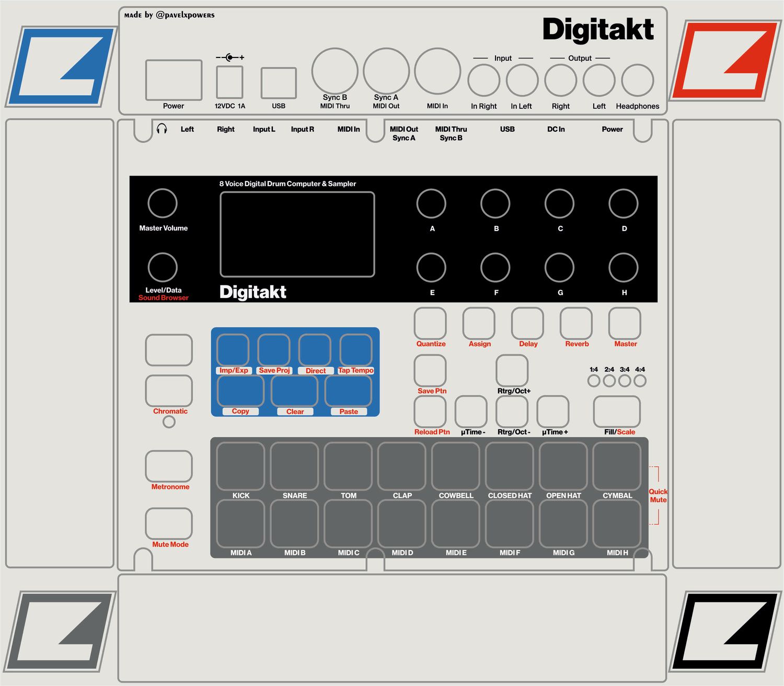Open the Reverb settings page

(x=576, y=323)
